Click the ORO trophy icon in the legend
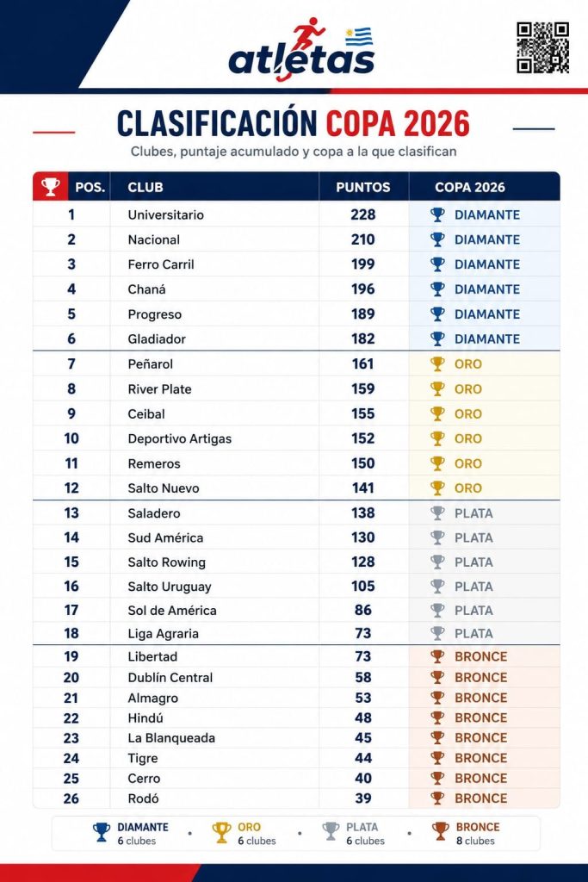588x882 pixels. [221, 833]
